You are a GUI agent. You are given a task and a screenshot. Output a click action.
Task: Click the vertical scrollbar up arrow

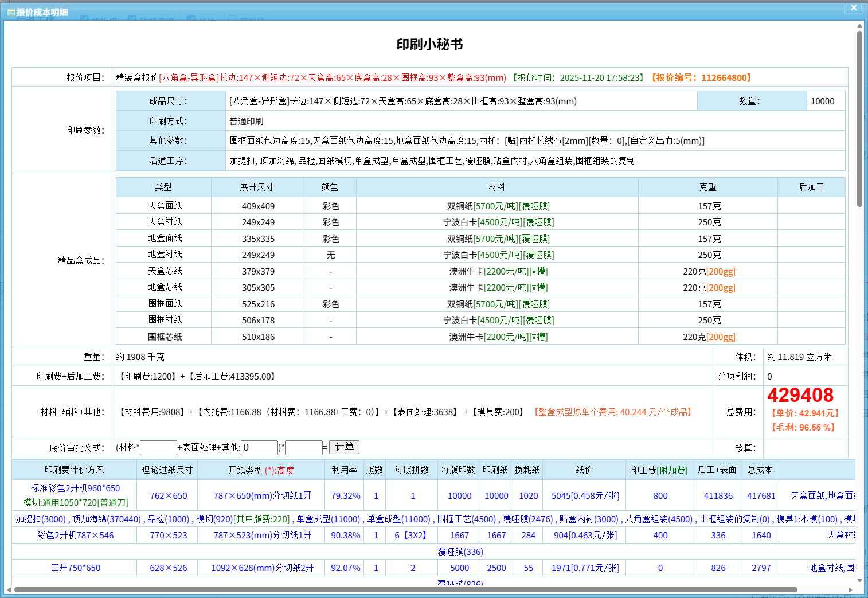[859, 26]
